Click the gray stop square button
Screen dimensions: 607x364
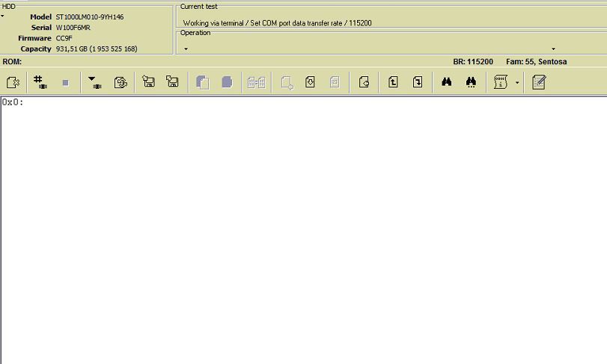click(65, 83)
